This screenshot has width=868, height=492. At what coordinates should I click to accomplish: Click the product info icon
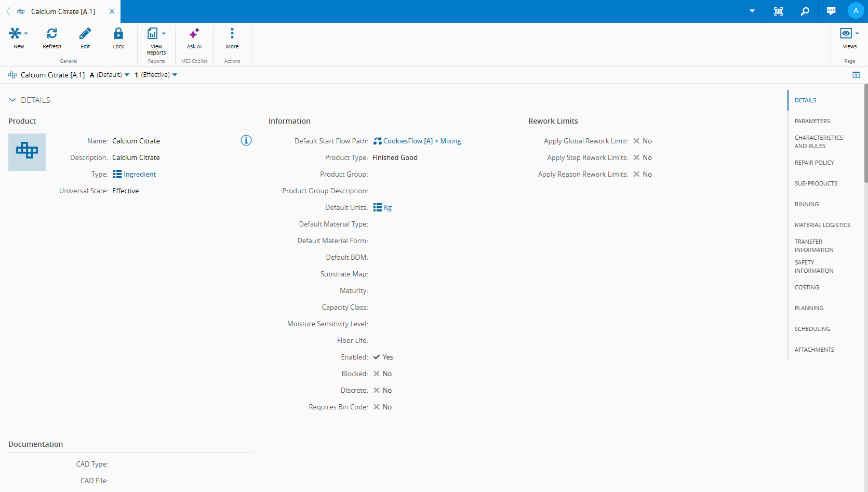(x=246, y=140)
